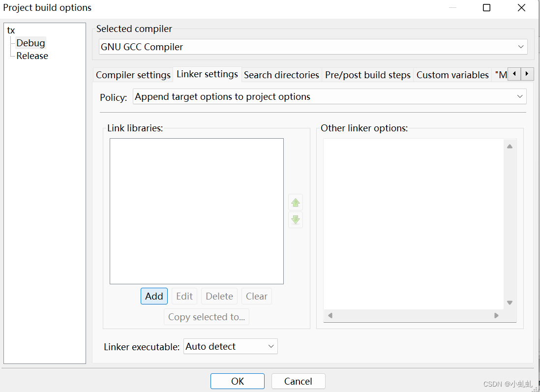Add a new link library
This screenshot has width=540, height=392.
tap(154, 296)
